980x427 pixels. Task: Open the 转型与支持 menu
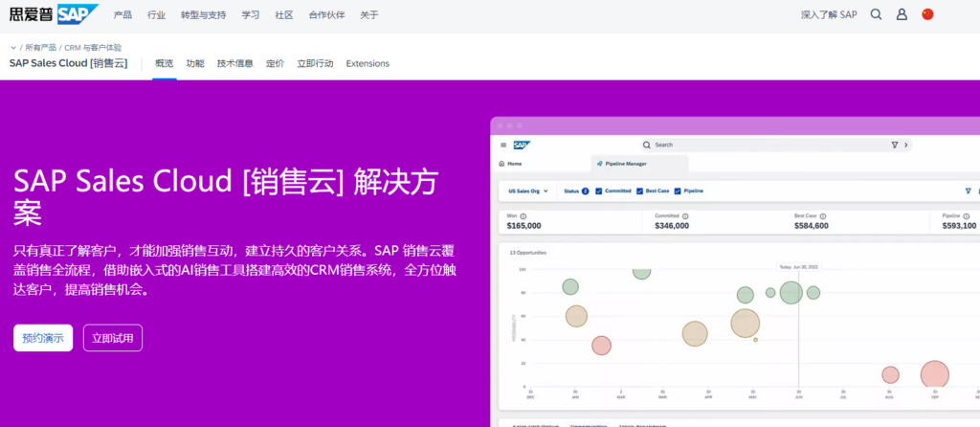click(x=204, y=15)
